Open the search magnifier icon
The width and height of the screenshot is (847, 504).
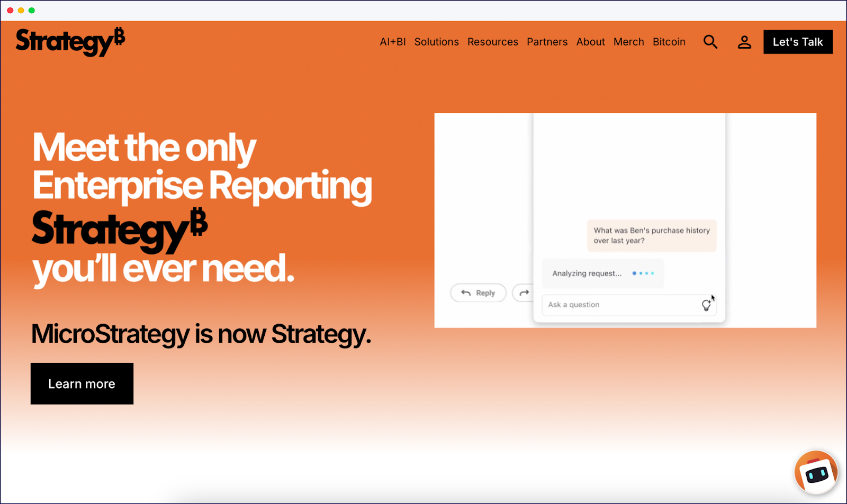point(710,42)
